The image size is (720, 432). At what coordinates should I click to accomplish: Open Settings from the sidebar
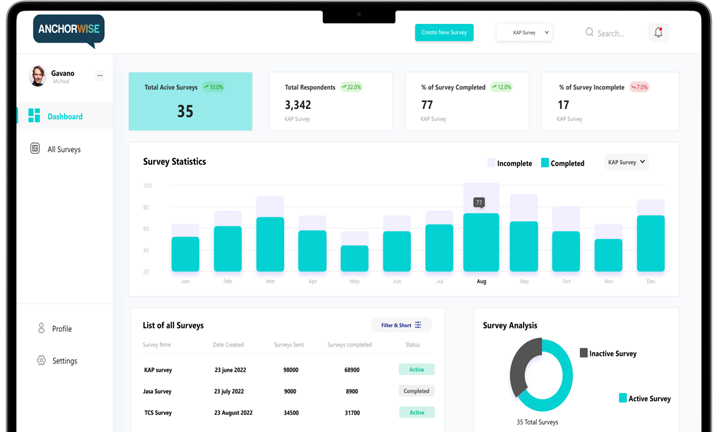64,361
